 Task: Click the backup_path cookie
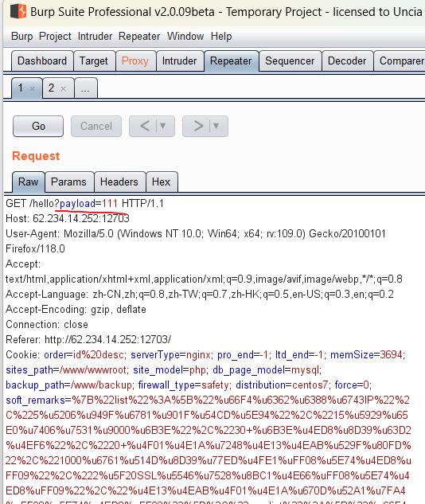click(68, 385)
